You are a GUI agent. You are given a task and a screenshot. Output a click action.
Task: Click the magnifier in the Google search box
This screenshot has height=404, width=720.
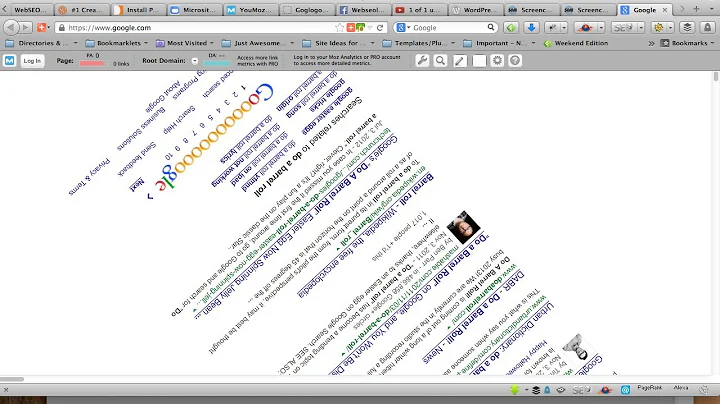[x=491, y=28]
